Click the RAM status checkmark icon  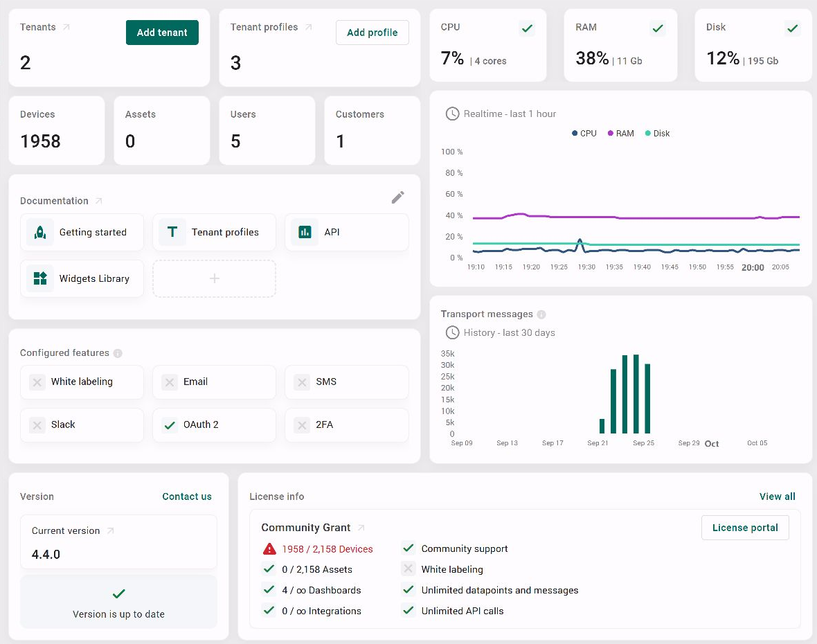point(658,28)
